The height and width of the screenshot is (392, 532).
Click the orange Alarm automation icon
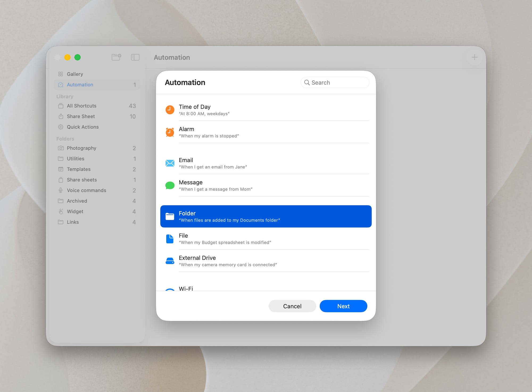click(x=170, y=132)
